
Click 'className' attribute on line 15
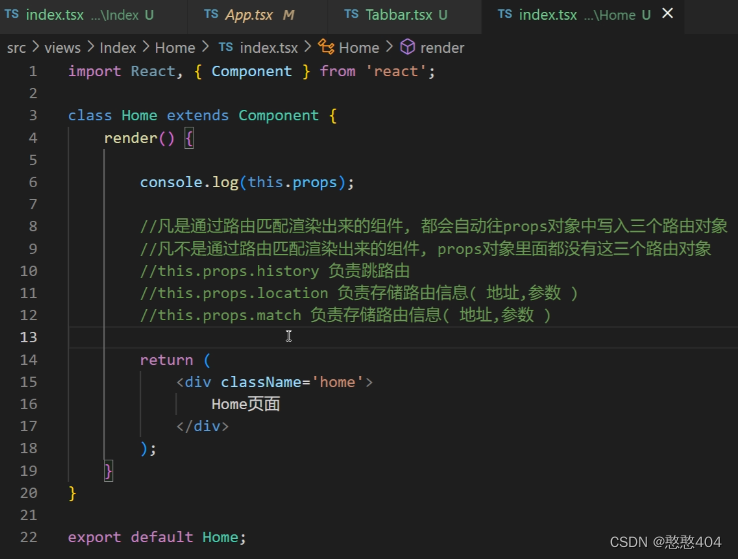(261, 382)
